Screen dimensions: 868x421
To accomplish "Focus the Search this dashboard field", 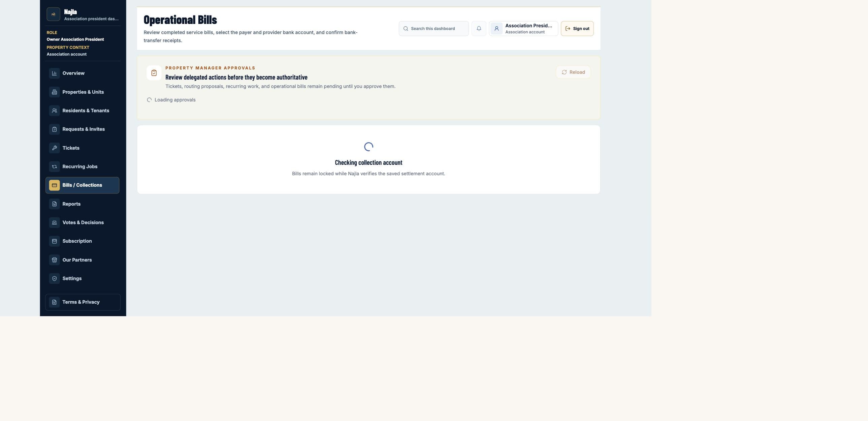I will (433, 29).
